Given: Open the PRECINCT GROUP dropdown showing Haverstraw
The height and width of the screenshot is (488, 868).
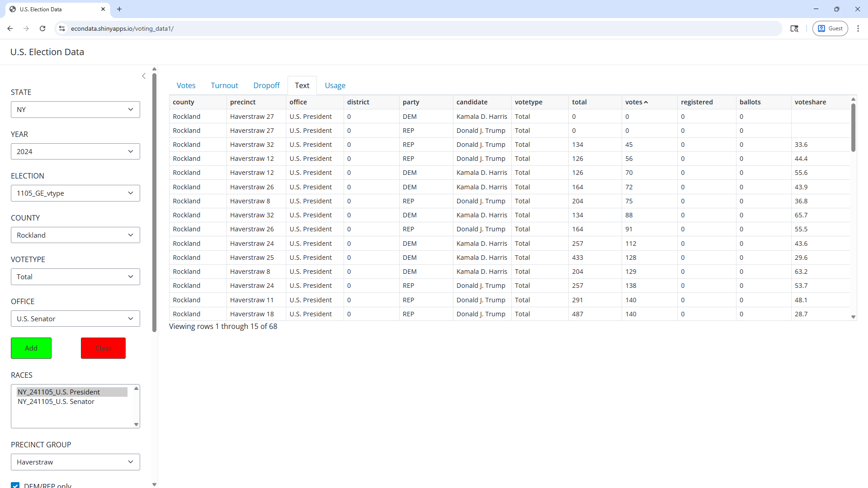Looking at the screenshot, I should [75, 462].
